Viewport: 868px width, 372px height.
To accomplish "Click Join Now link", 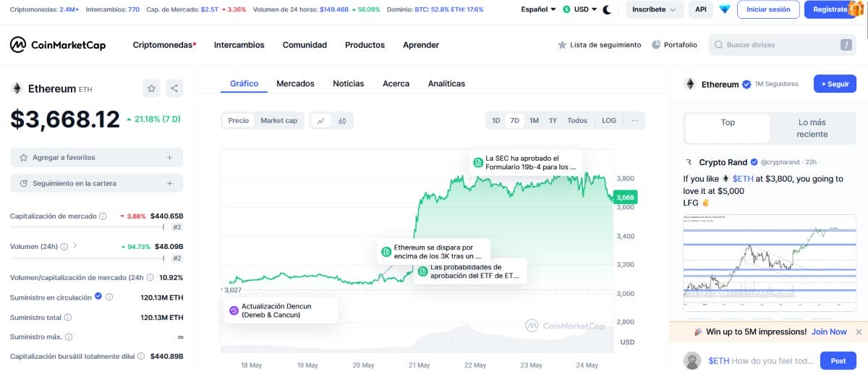I will [829, 331].
